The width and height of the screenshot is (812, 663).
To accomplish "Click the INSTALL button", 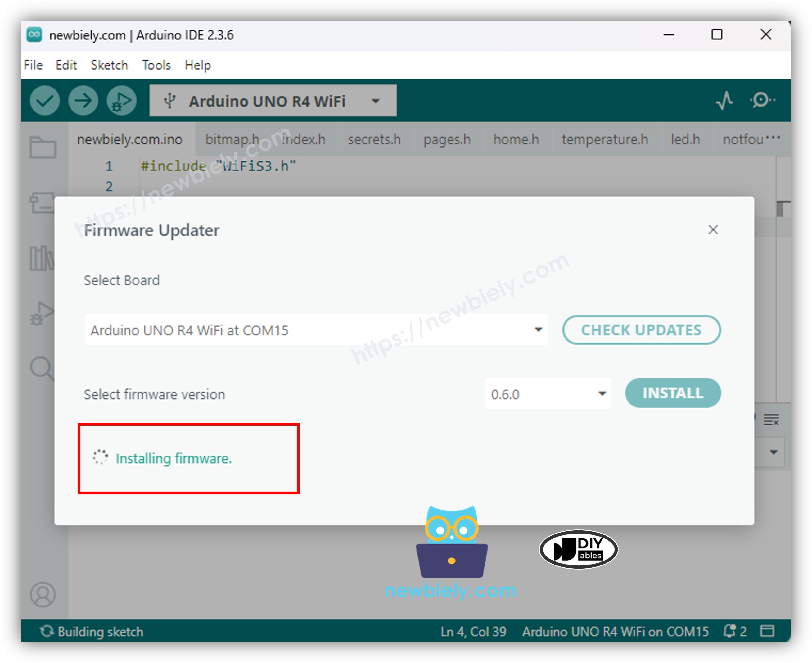I will pos(673,393).
